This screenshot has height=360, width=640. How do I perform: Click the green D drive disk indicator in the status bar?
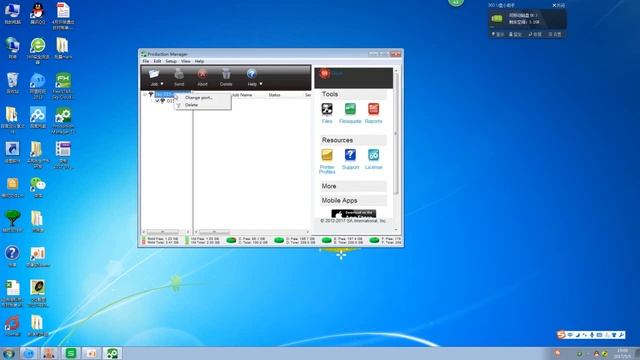pyautogui.click(x=279, y=240)
